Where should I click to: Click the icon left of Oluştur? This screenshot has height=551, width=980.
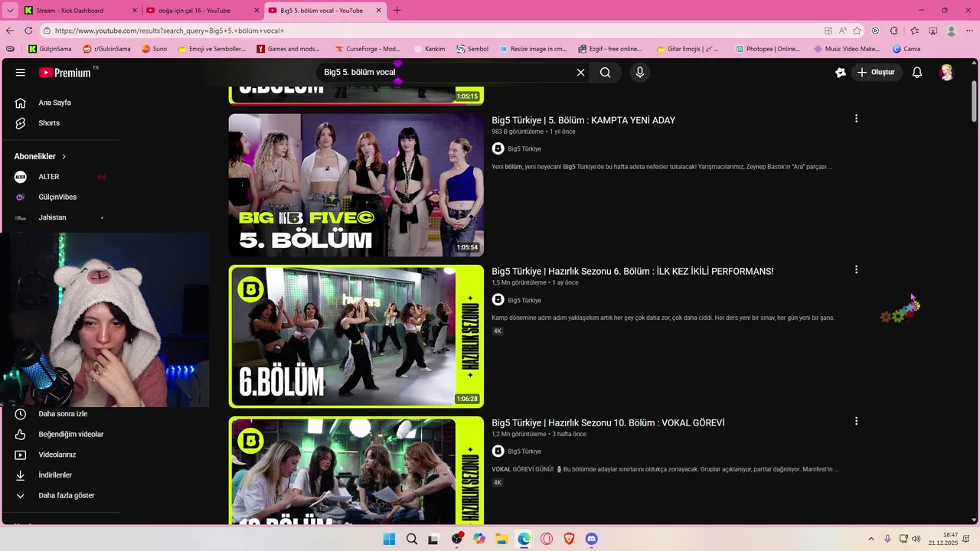[841, 72]
